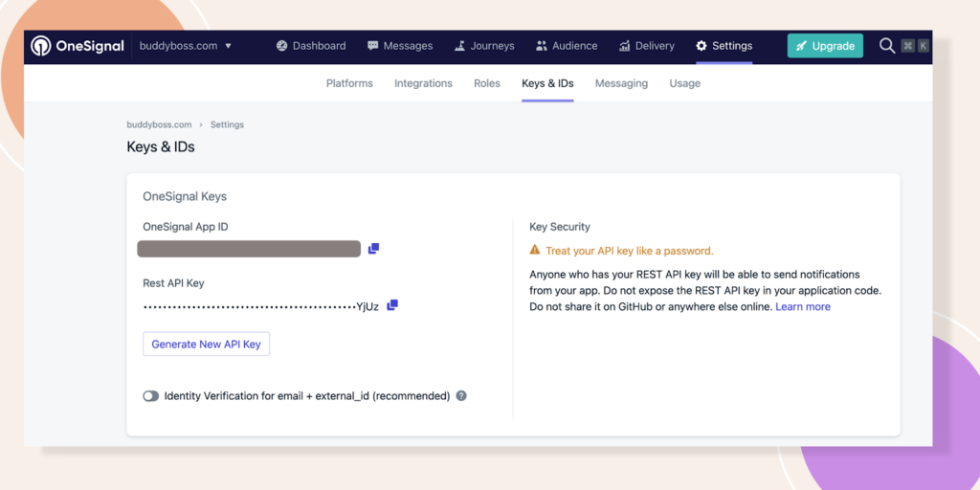Viewport: 980px width, 490px height.
Task: Click the help icon beside Identity Verification
Action: pos(461,396)
